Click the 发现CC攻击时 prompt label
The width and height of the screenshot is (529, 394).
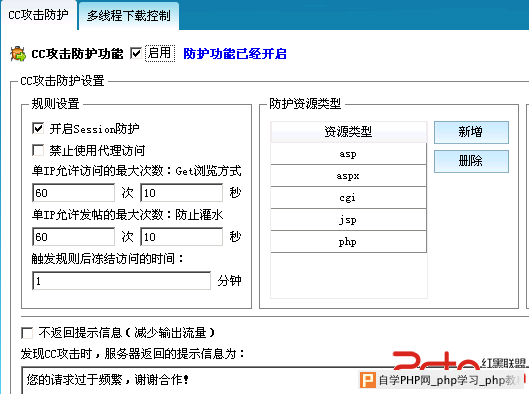pyautogui.click(x=133, y=354)
